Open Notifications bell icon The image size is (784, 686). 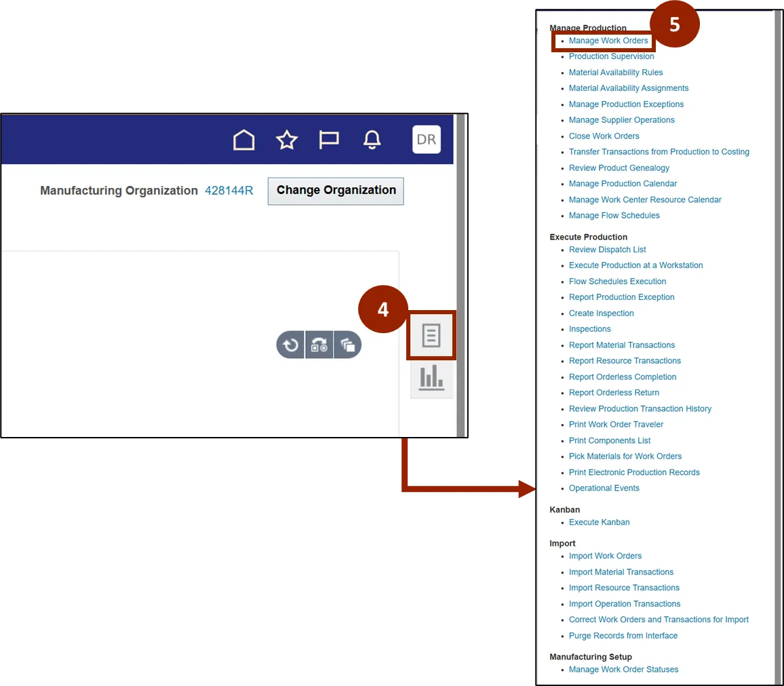[x=372, y=140]
